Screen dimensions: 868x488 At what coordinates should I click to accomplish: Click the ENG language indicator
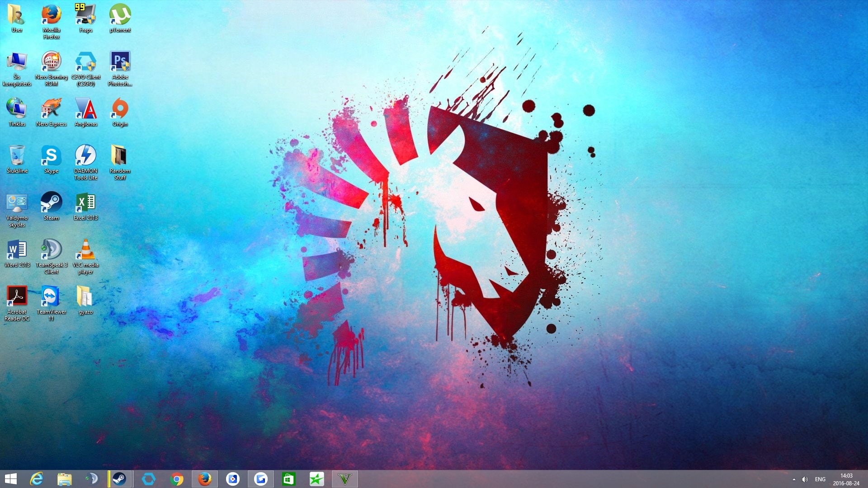[x=820, y=479]
